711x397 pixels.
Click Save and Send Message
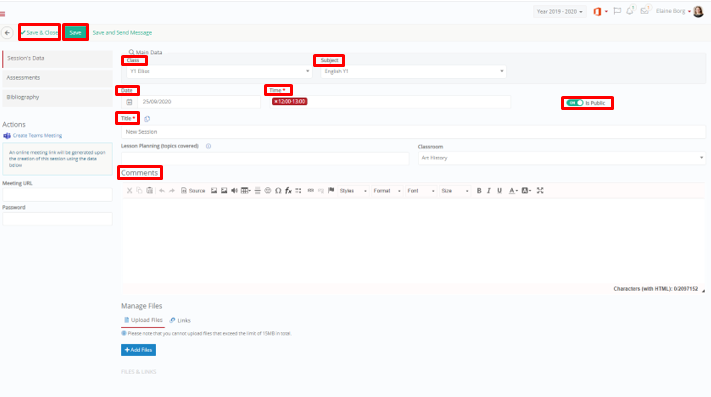pos(122,33)
